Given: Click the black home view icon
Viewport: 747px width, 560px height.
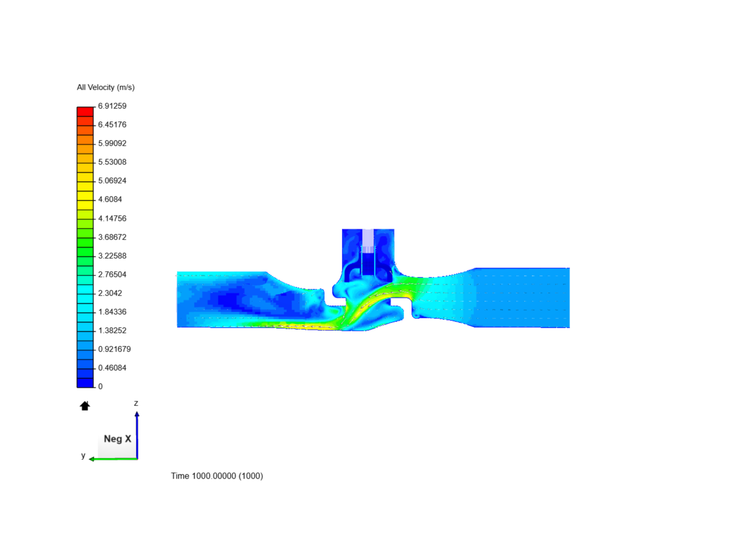Looking at the screenshot, I should [85, 405].
